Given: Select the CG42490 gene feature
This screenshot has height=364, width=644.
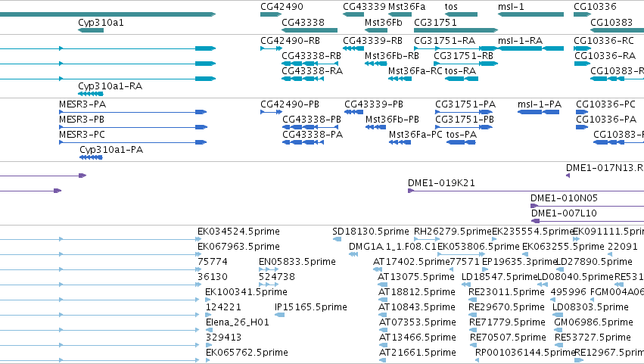Looking at the screenshot, I should tap(271, 14).
